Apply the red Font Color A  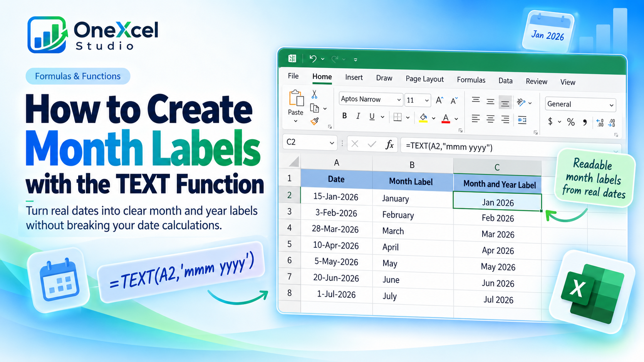446,118
